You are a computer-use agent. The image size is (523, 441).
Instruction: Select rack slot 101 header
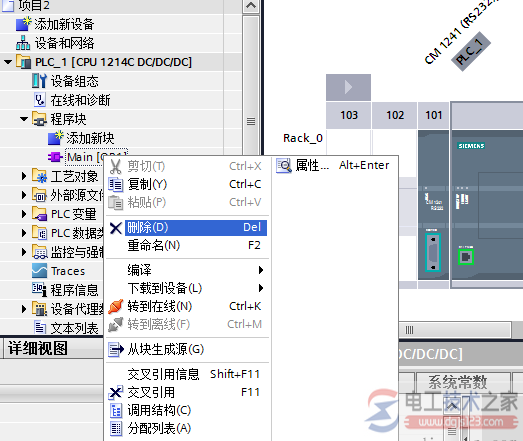pyautogui.click(x=433, y=115)
